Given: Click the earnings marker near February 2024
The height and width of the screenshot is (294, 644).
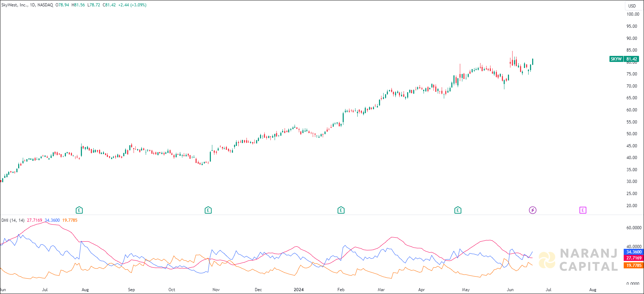Looking at the screenshot, I should 341,210.
